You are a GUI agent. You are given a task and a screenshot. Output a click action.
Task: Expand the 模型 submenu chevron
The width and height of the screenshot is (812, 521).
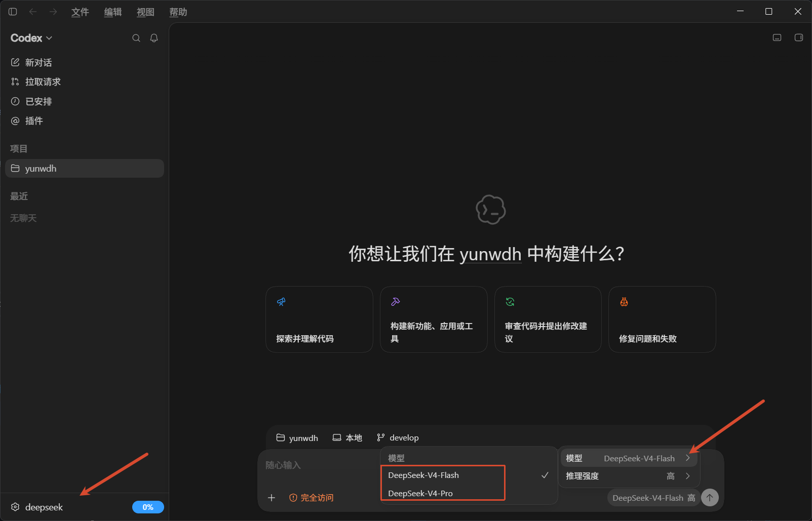click(688, 458)
